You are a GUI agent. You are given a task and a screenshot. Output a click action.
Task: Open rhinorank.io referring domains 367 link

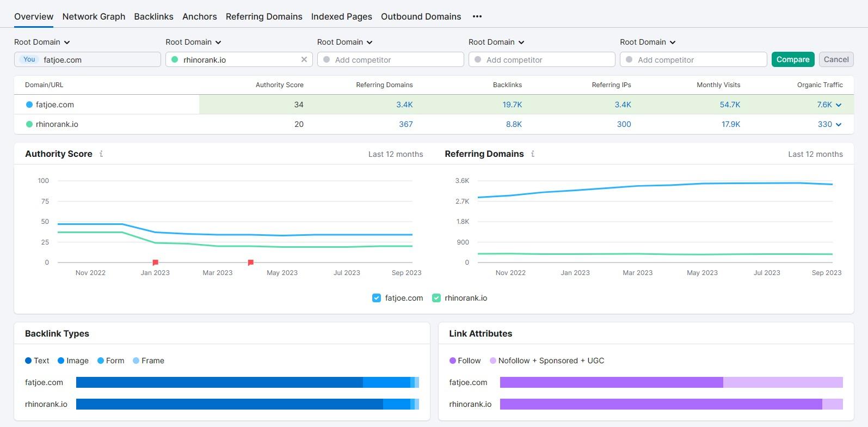click(406, 124)
